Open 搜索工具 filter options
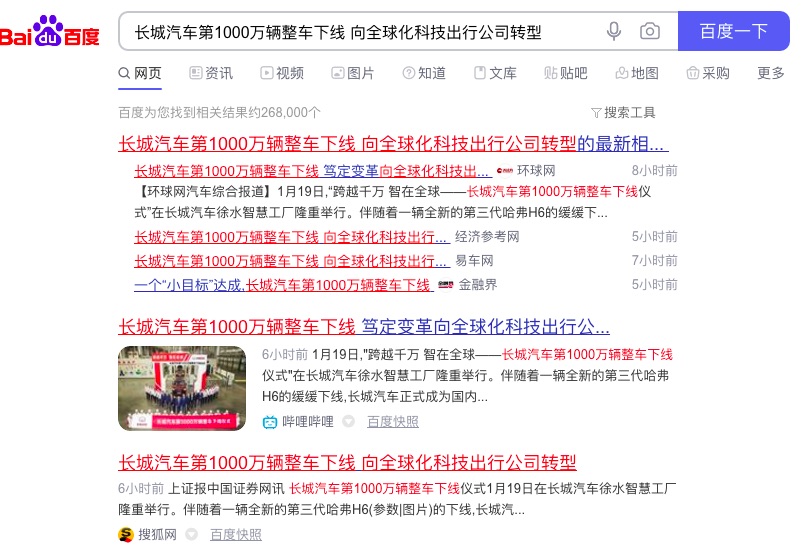 (x=623, y=113)
